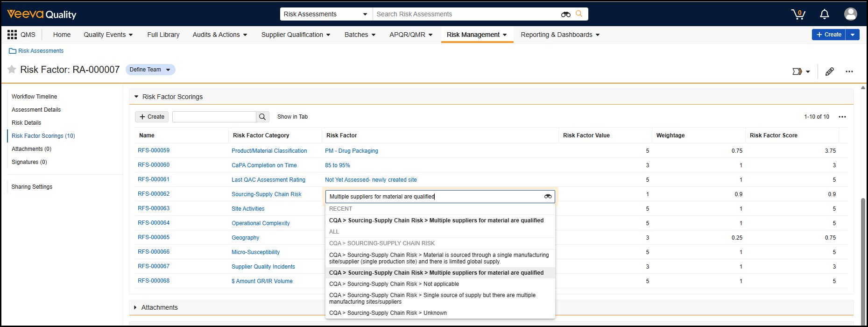The height and width of the screenshot is (327, 868).
Task: Click the RFS-000059 record link
Action: click(154, 150)
